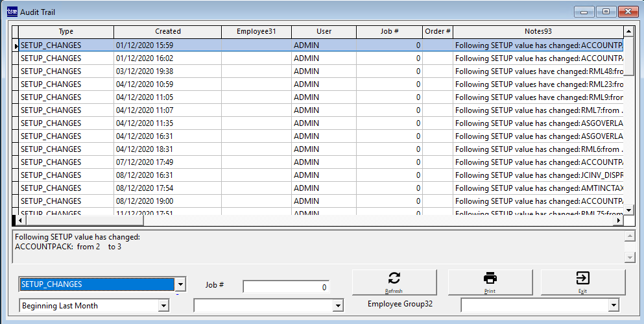Click the Refresh icon button
This screenshot has width=644, height=324.
click(x=394, y=282)
